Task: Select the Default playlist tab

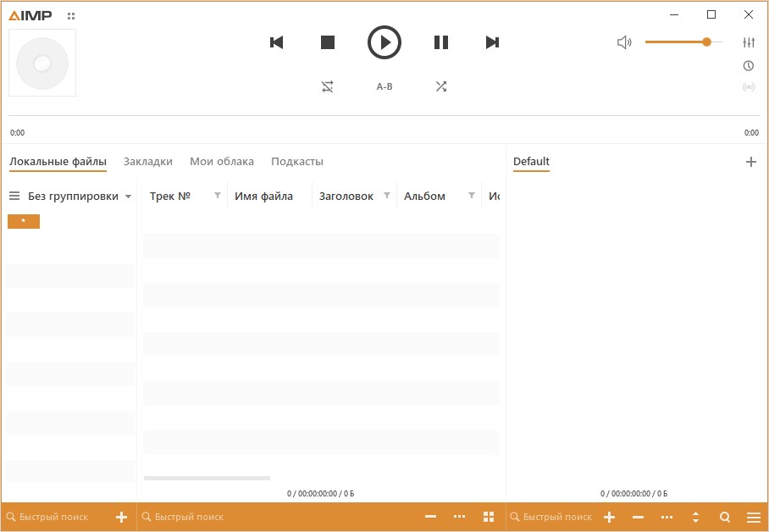Action: (531, 162)
